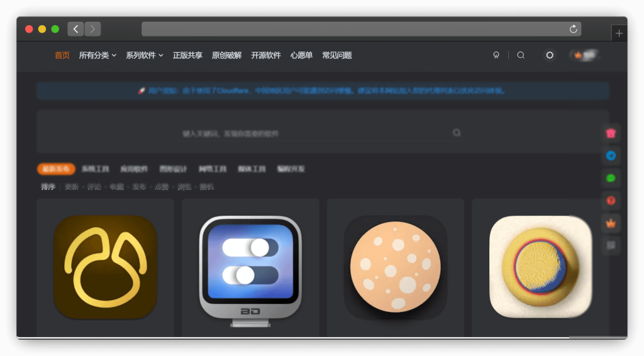Open the 开源软件 menu item
This screenshot has width=644, height=356.
coord(265,55)
